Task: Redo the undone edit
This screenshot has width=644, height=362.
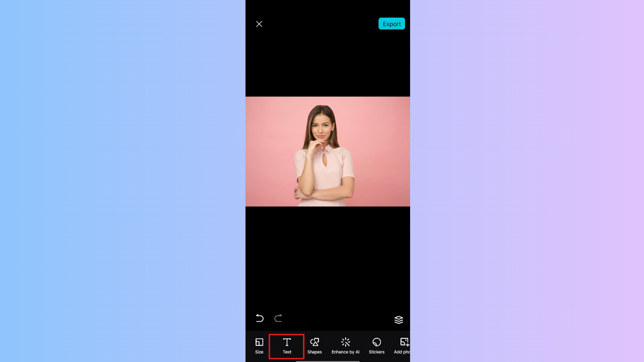Action: (278, 318)
